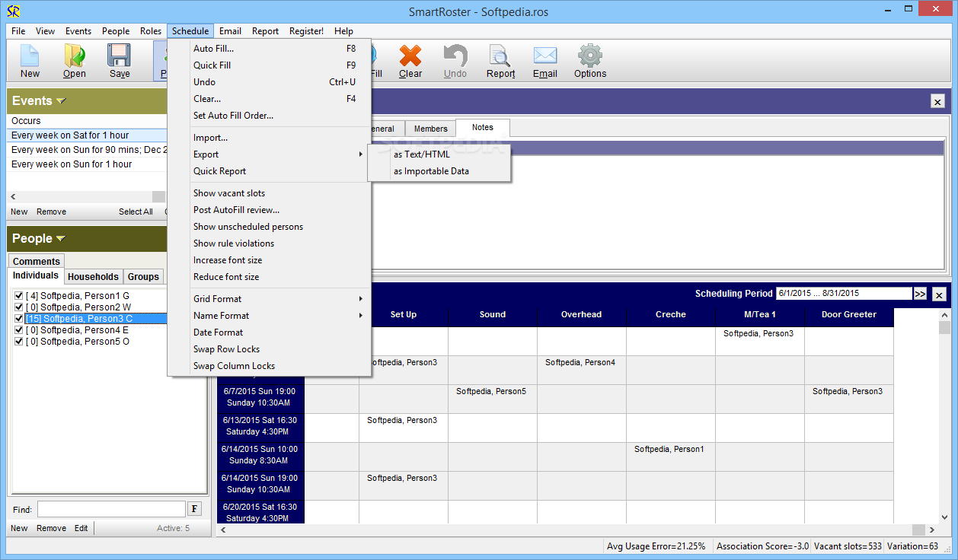Save the roster with the Save icon

(120, 61)
